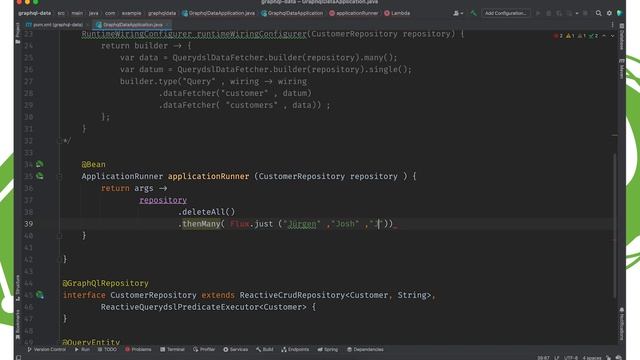Go to next highlighted error arrow
The image size is (640, 360).
click(612, 36)
